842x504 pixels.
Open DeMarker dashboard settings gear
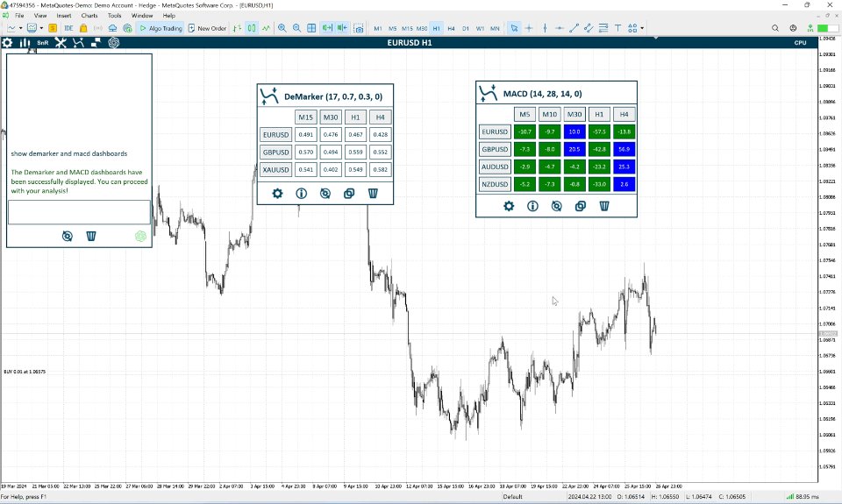(277, 193)
